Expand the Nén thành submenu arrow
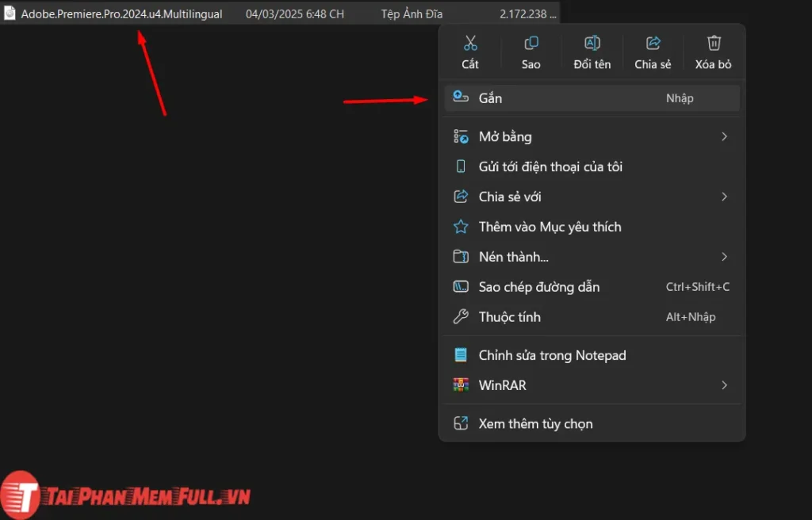 click(724, 257)
